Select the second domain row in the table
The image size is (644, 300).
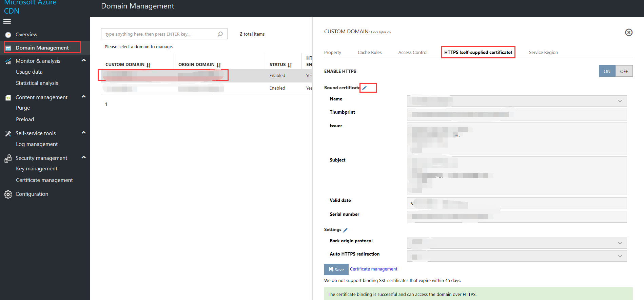tap(206, 88)
